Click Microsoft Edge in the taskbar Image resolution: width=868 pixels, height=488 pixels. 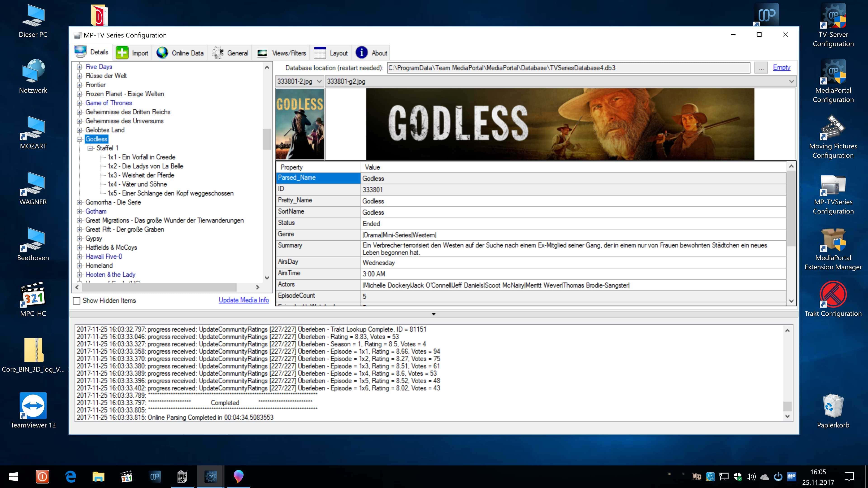pos(71,476)
